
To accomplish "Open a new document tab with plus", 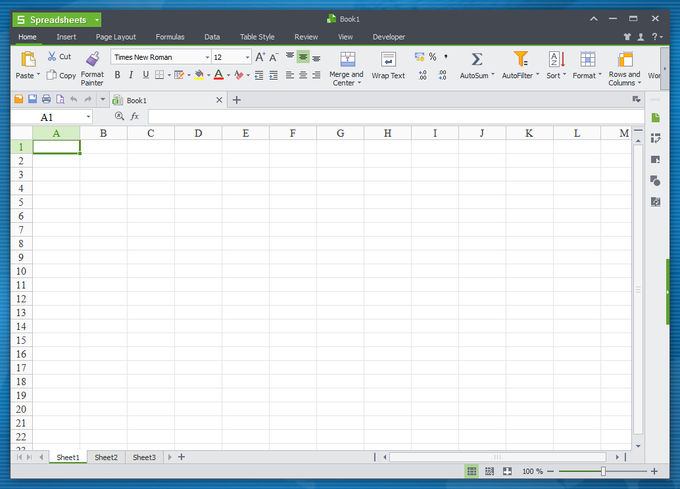I will [x=236, y=100].
